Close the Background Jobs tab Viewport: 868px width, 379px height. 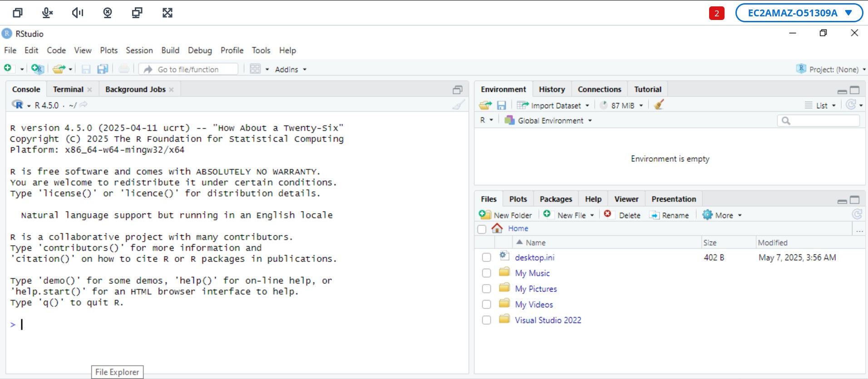click(171, 90)
